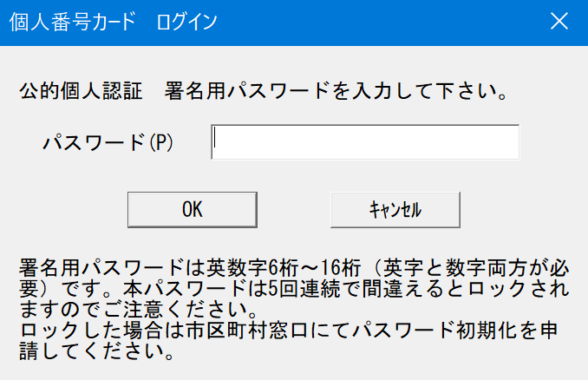Click the 公的個人認証 heading text
Image resolution: width=588 pixels, height=380 pixels.
80,91
